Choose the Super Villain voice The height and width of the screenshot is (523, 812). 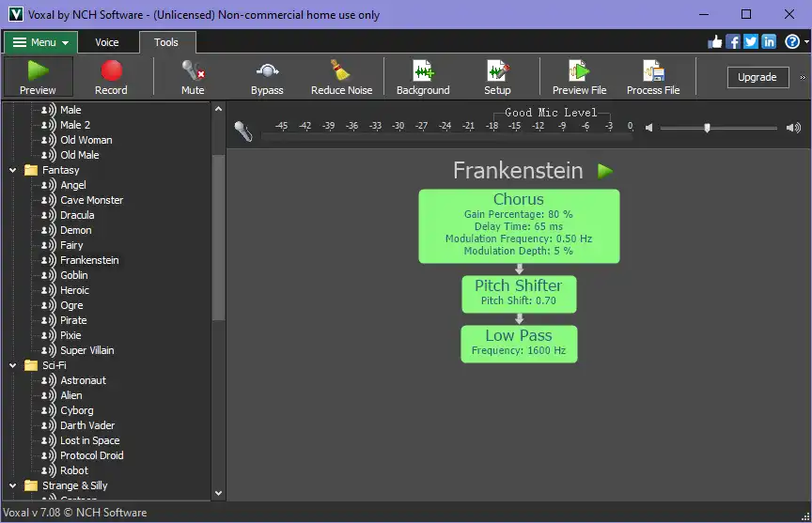coord(87,349)
